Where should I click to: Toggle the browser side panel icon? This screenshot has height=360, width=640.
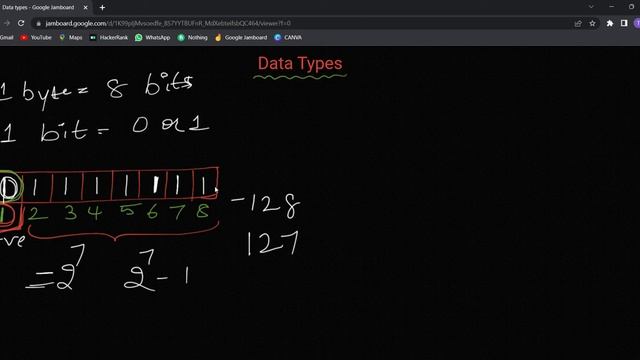[x=624, y=23]
